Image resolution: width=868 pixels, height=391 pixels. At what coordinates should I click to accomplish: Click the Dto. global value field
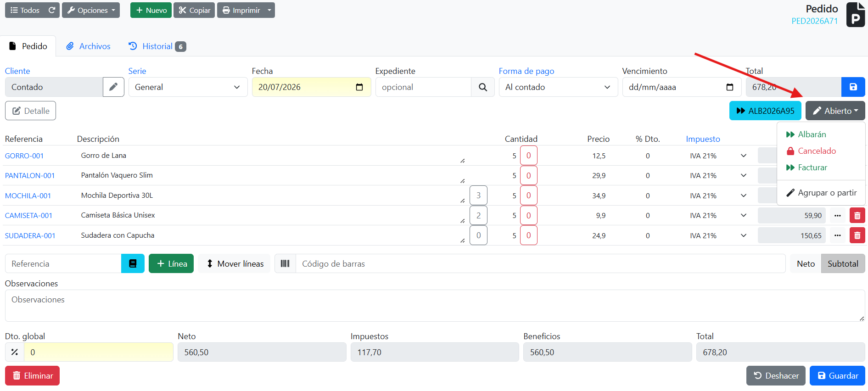[x=99, y=352]
